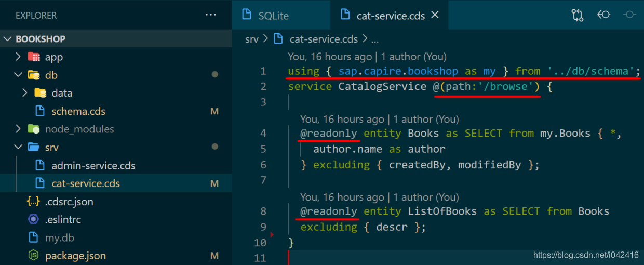Click the package.json JS icon
Screen dimensions: 644x265
(33, 256)
